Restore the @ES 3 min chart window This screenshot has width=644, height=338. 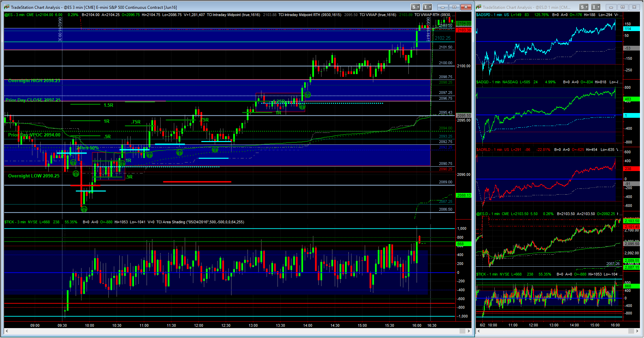[x=454, y=7]
